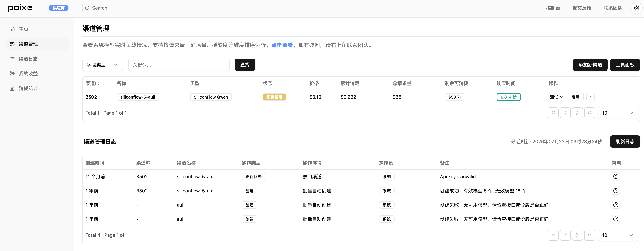Open the 测试 dropdown for channel 3502
Image resolution: width=644 pixels, height=251 pixels.
click(x=556, y=97)
